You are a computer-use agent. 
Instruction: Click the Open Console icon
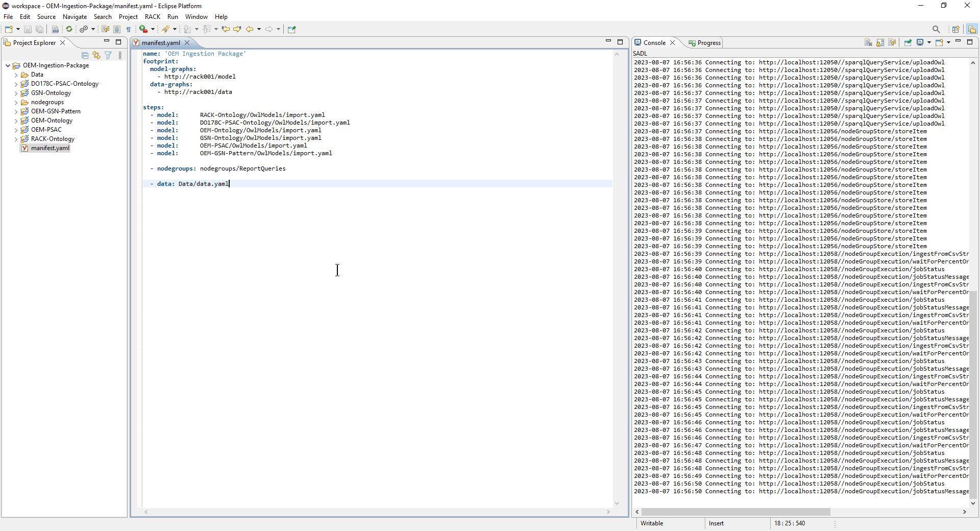click(939, 42)
